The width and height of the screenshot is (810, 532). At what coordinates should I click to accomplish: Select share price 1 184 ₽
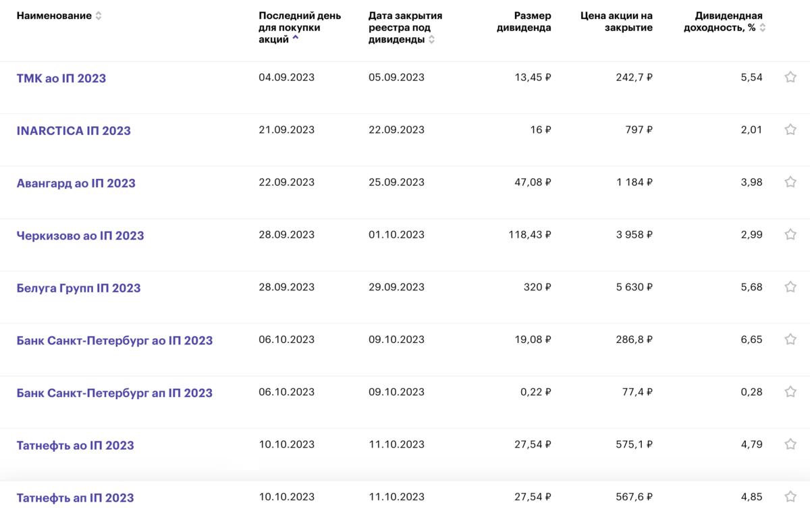634,182
